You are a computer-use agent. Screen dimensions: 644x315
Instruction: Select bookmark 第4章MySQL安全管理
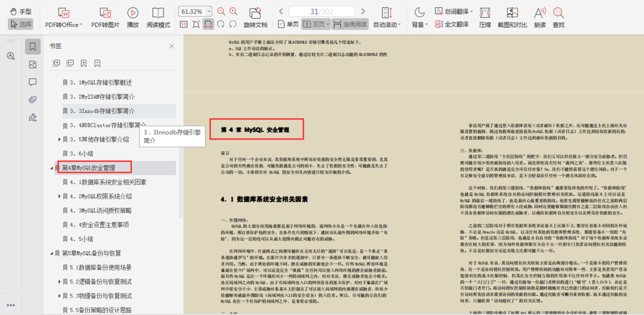(89, 168)
